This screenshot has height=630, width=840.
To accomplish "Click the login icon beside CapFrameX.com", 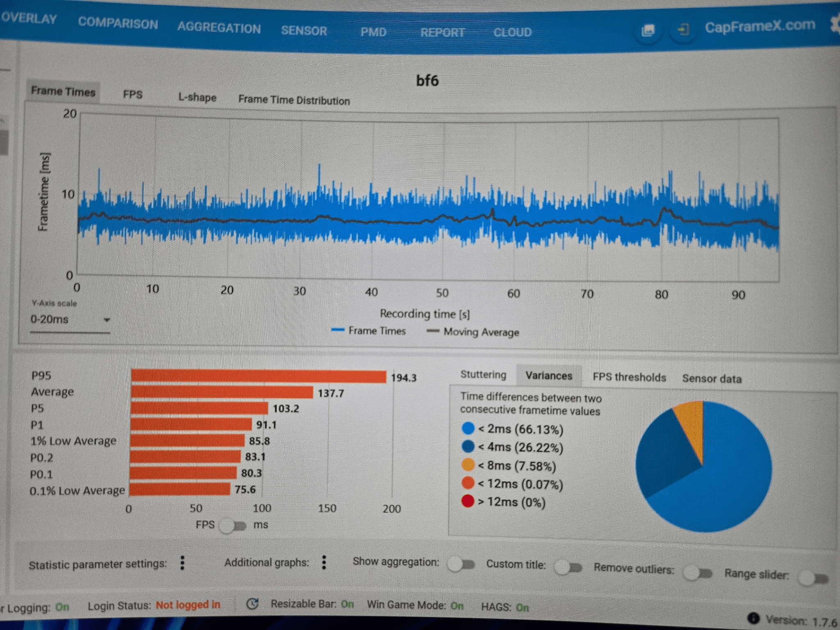I will click(x=683, y=30).
